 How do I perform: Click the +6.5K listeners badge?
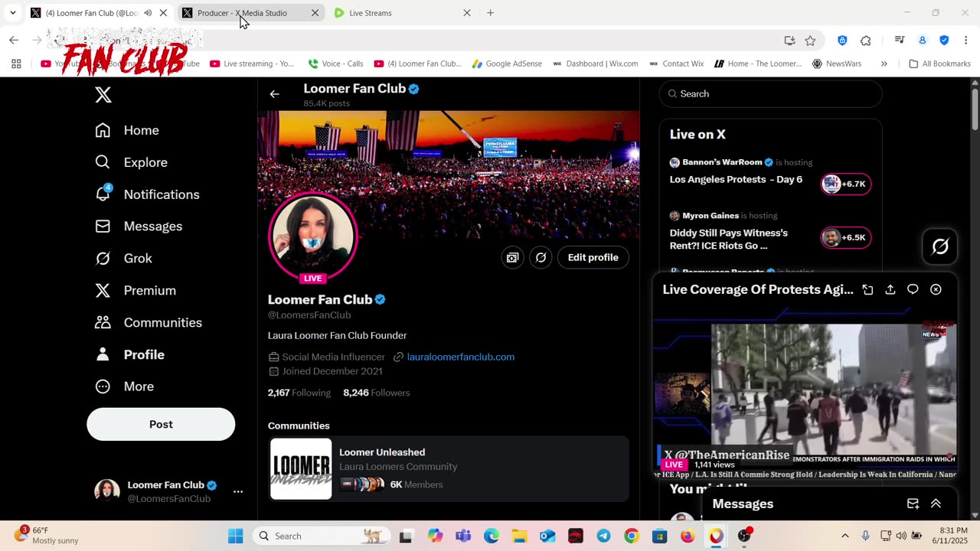tap(846, 237)
